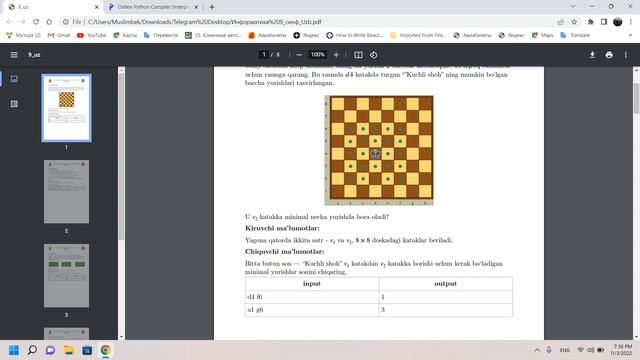Open How to Write Beaut... bookmark
The width and height of the screenshot is (640, 360).
(x=355, y=35)
